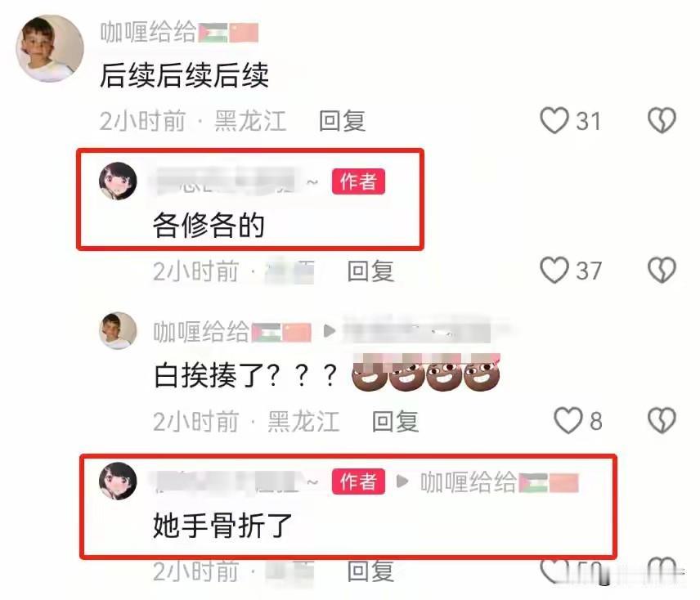
Task: Reply to the 后续后续后续 comment
Action: [343, 121]
